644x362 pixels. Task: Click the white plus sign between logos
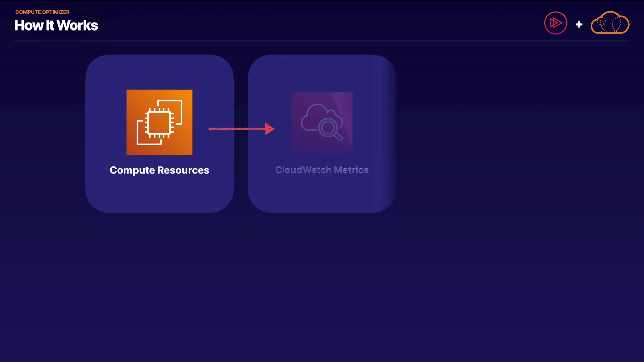tap(579, 25)
